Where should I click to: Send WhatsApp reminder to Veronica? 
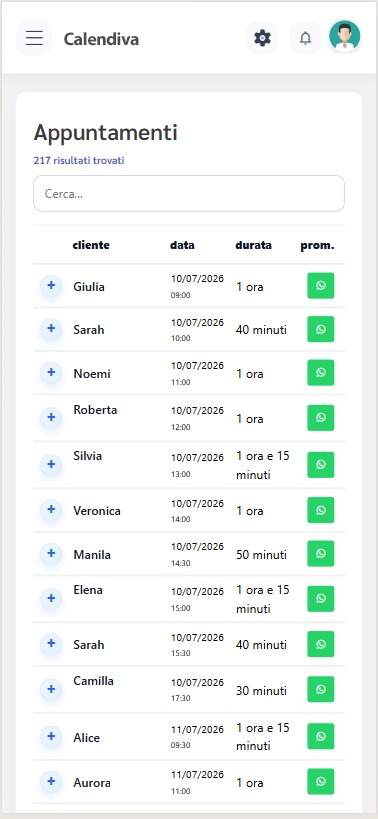[321, 510]
